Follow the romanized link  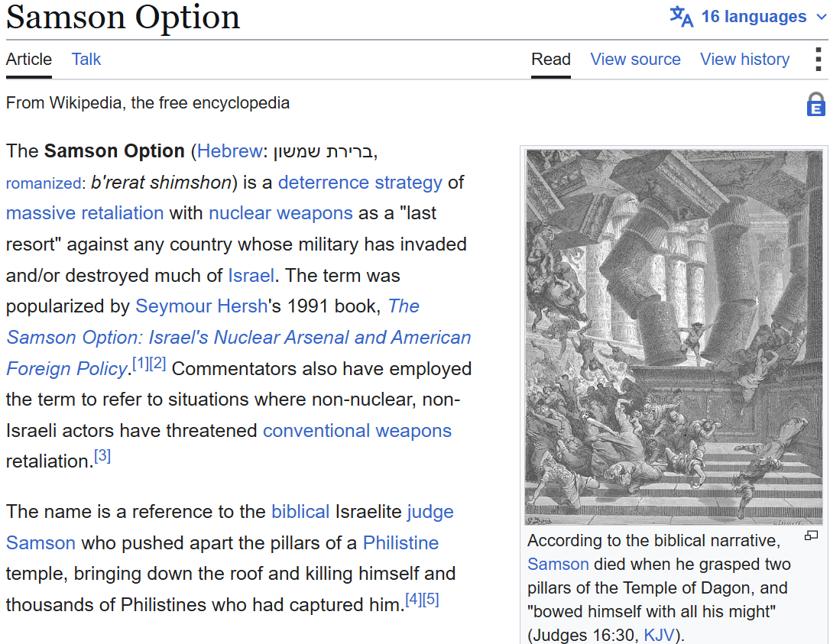tap(44, 183)
